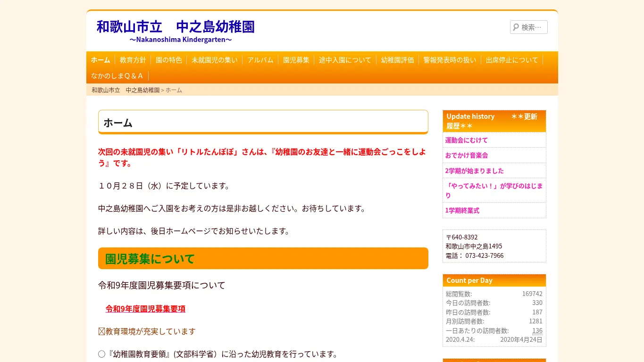
Task: Click yesterday's visitor count 187
Action: (x=537, y=312)
